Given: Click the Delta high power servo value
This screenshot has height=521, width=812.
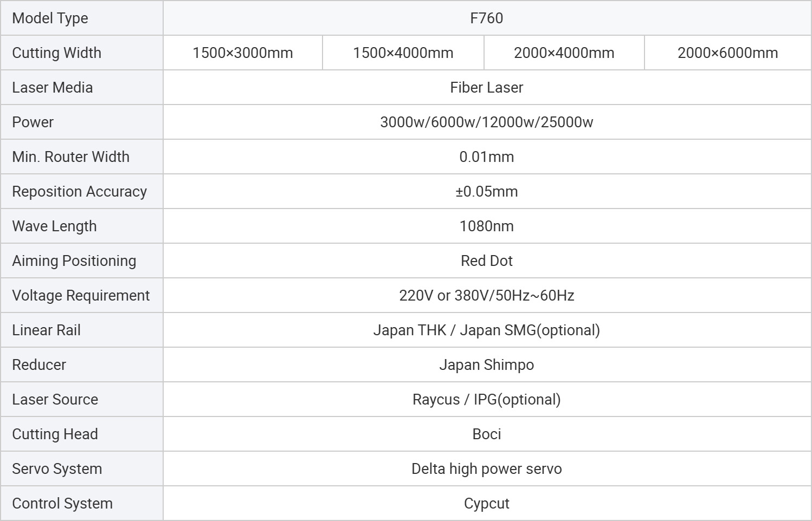Looking at the screenshot, I should pyautogui.click(x=486, y=469).
